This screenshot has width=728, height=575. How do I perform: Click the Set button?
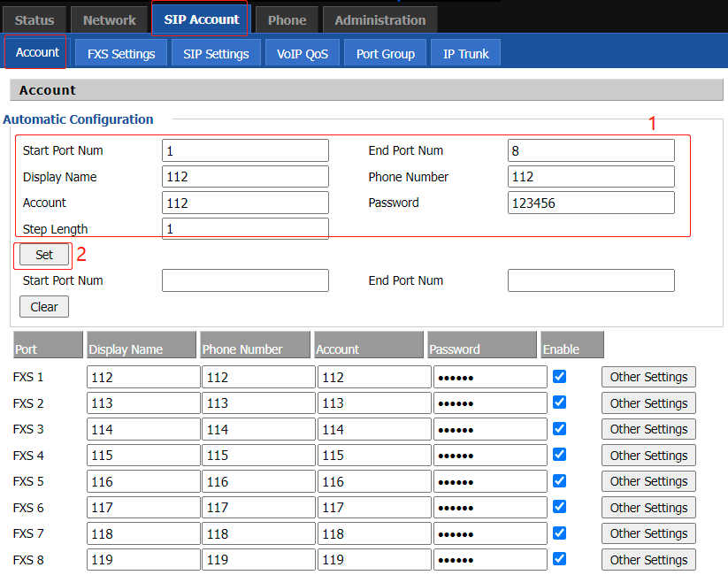click(44, 255)
